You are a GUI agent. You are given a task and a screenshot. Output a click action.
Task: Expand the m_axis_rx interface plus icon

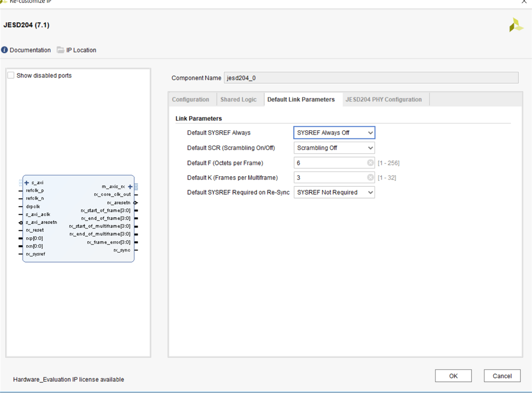click(130, 187)
